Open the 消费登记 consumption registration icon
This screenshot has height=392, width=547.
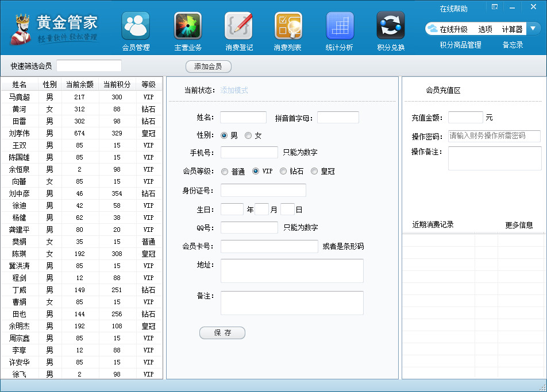pos(238,26)
